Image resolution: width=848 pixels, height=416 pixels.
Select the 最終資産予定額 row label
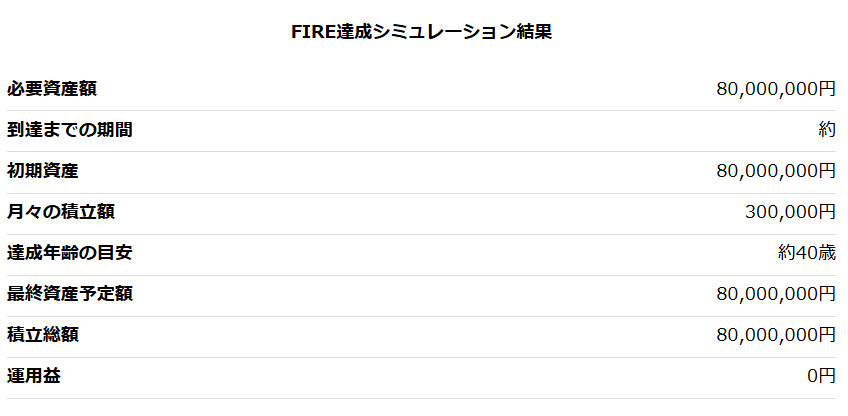(x=69, y=294)
